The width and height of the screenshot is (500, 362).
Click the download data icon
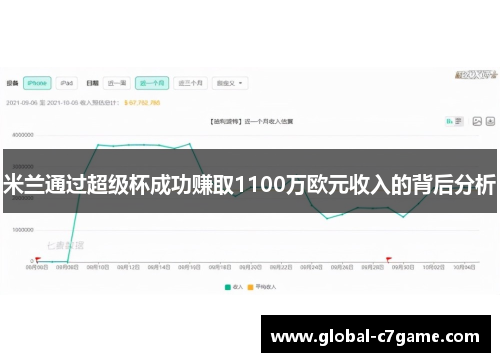pyautogui.click(x=490, y=121)
